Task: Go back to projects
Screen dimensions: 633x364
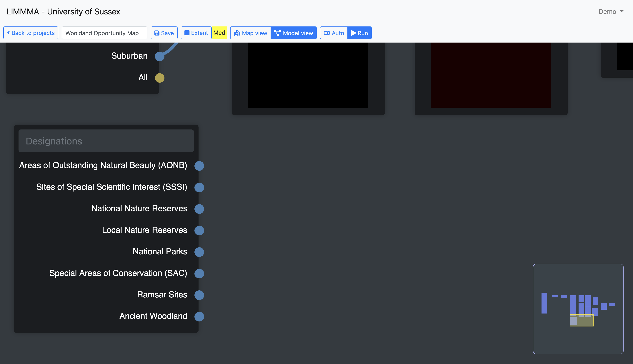Action: 31,33
